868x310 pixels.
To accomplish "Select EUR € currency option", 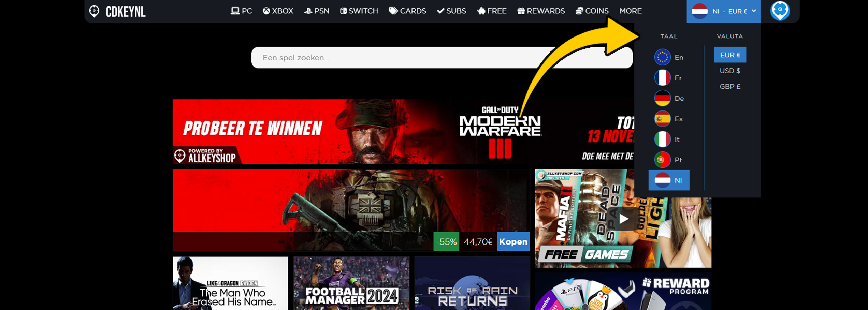I will coord(730,55).
